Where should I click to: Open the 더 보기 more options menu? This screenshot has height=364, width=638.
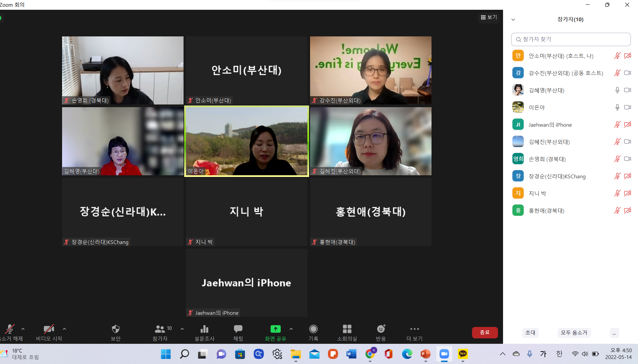click(414, 329)
